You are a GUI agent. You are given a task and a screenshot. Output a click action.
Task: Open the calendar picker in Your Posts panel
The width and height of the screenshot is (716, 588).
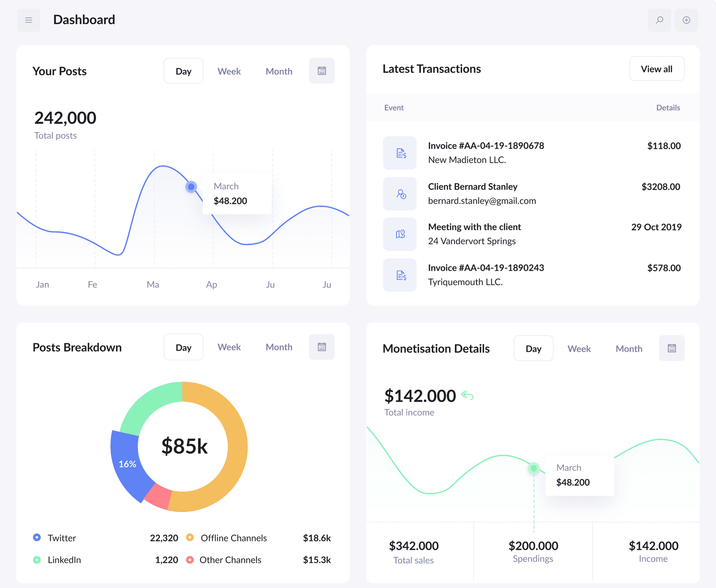(321, 71)
